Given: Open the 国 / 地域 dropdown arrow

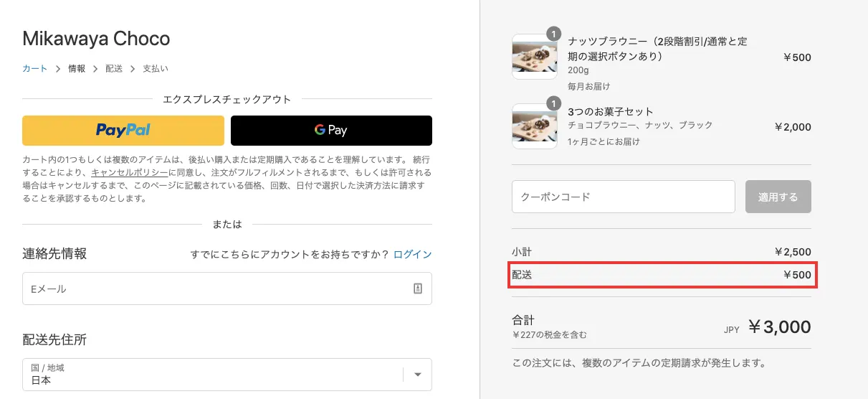Looking at the screenshot, I should [418, 375].
